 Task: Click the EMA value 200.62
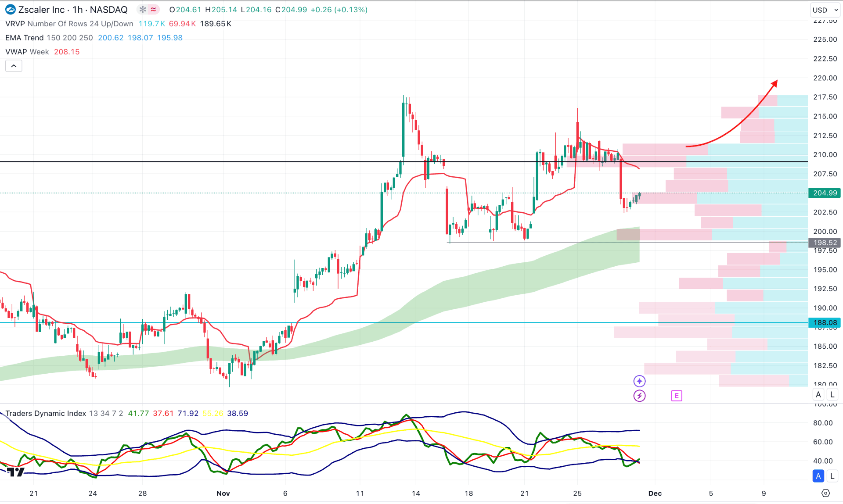pos(111,38)
